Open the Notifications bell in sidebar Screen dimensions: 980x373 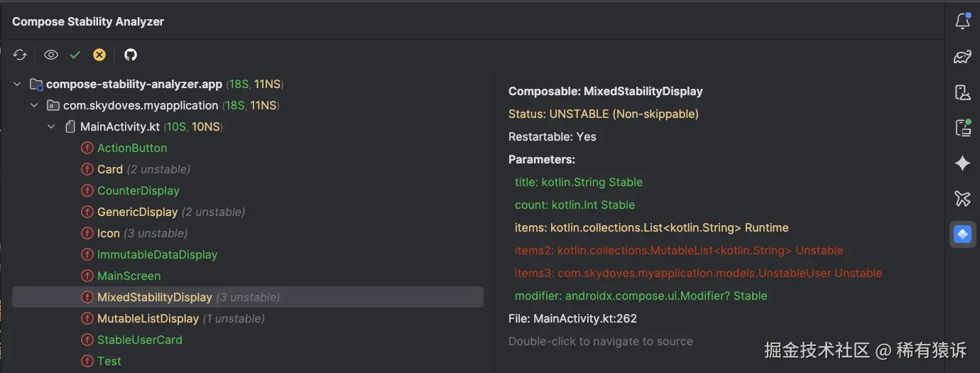(x=962, y=21)
